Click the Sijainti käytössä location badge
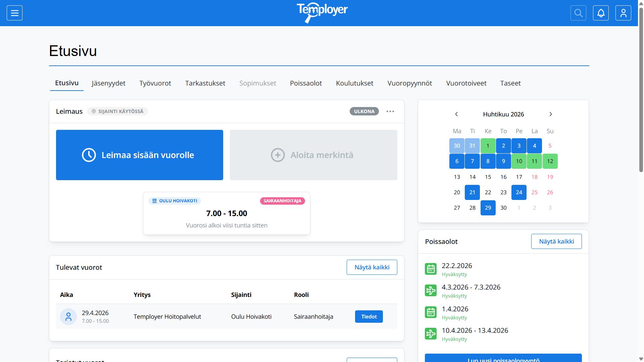 click(117, 111)
